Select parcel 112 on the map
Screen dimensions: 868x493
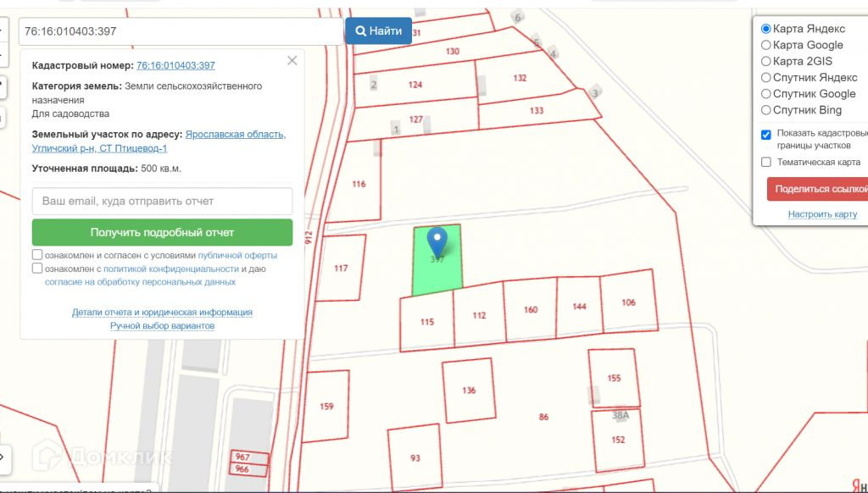point(480,315)
